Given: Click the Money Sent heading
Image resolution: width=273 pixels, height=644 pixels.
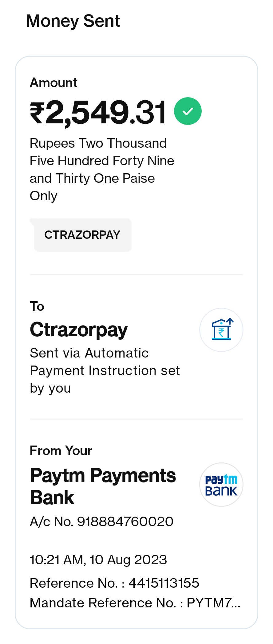Looking at the screenshot, I should click(x=73, y=21).
